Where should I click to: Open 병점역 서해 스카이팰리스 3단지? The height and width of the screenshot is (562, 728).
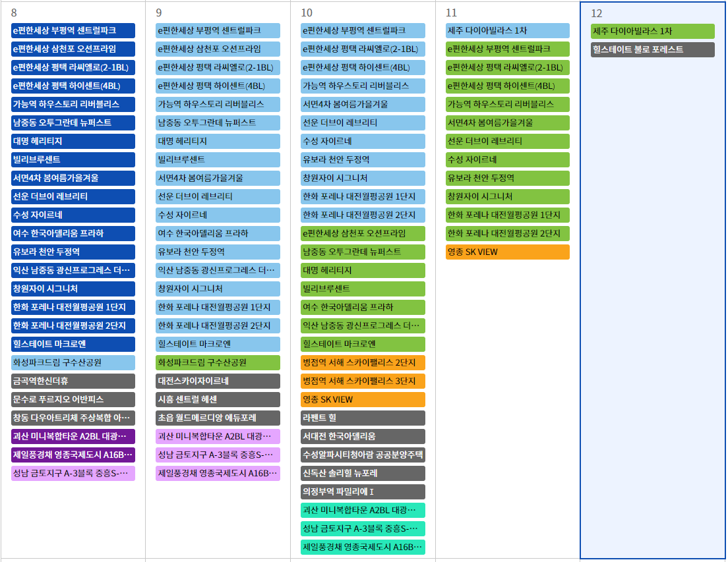363,381
